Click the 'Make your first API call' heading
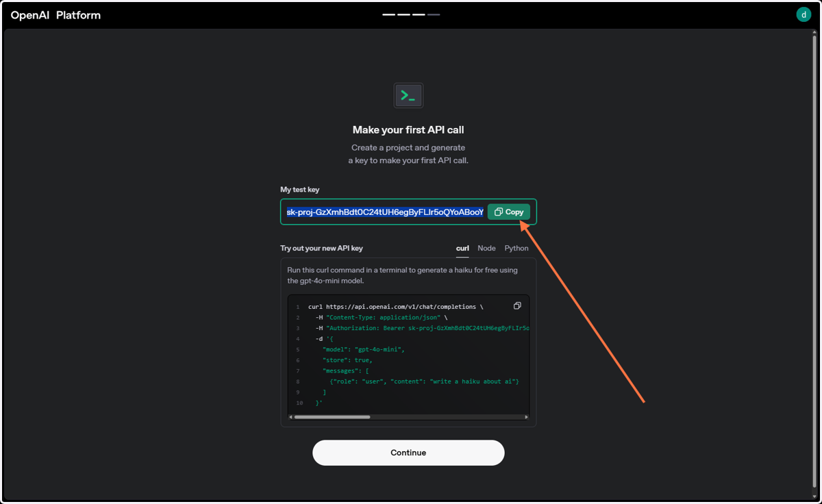 (x=408, y=130)
